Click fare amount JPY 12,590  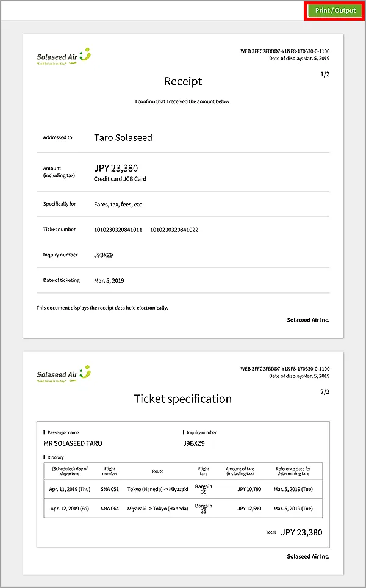pos(248,509)
